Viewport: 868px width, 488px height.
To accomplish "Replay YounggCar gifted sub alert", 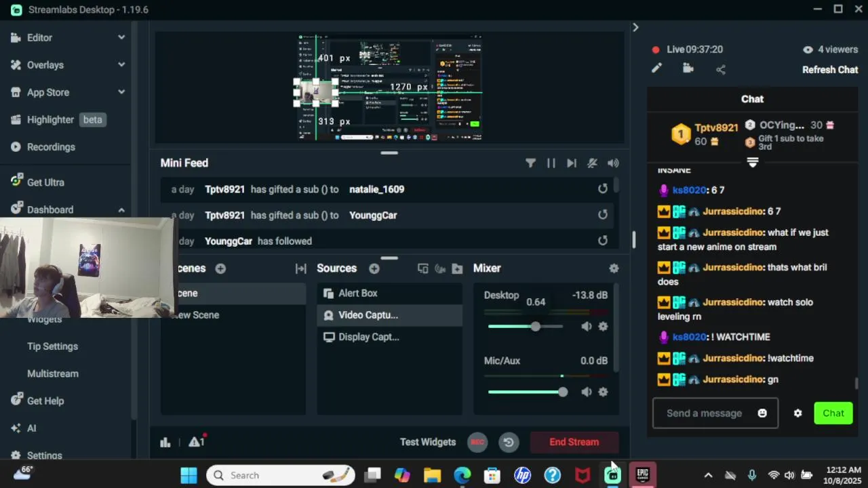I will [x=603, y=215].
